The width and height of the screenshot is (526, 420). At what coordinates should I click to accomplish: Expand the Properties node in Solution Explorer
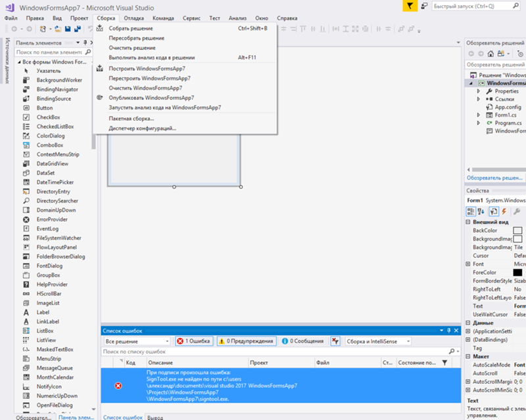pyautogui.click(x=479, y=91)
